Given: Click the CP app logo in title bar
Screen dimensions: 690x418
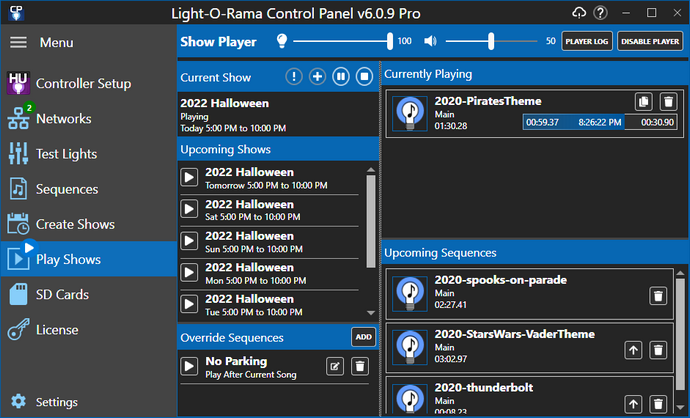Looking at the screenshot, I should tap(16, 13).
